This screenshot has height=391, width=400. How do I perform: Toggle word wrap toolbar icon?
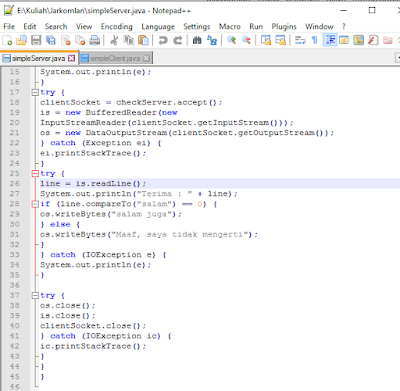[300, 41]
